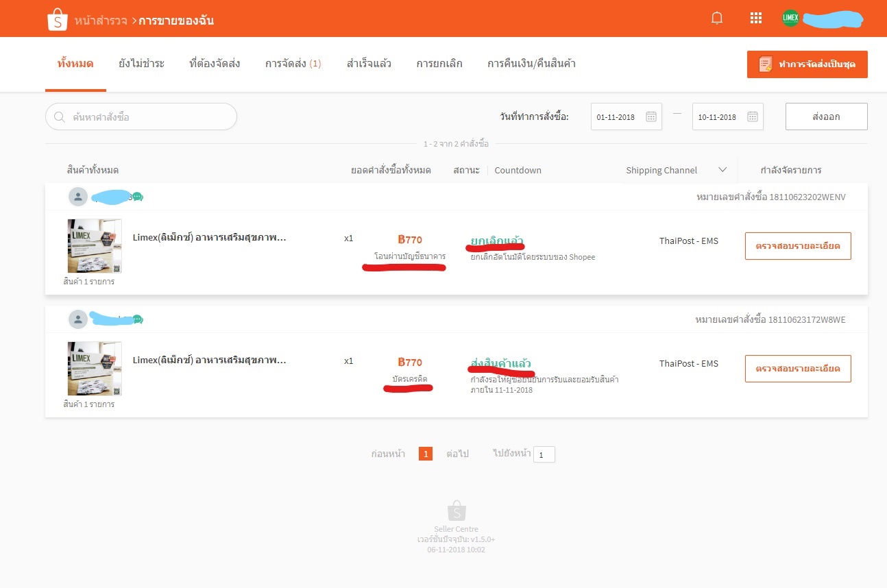Click the ยกเลิกแล้ว status text

point(497,241)
